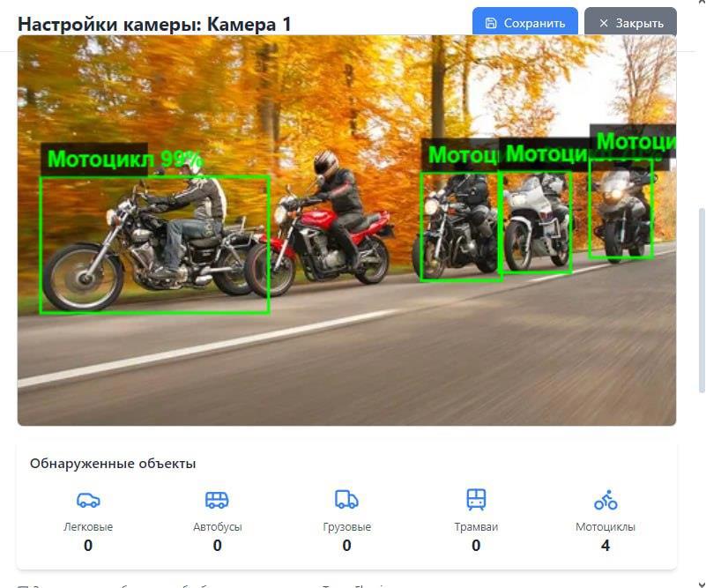The width and height of the screenshot is (706, 588).
Task: Click the Мотоцикл 99% detection label
Action: [x=125, y=159]
